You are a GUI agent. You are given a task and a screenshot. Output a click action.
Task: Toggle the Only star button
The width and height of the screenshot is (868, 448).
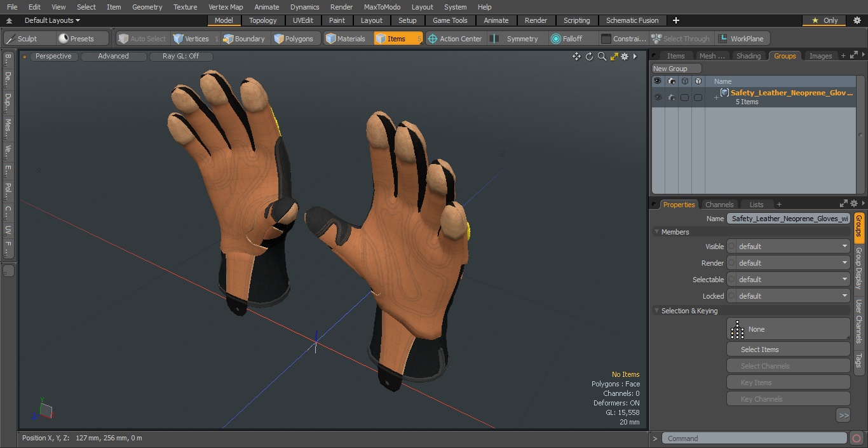(x=824, y=20)
